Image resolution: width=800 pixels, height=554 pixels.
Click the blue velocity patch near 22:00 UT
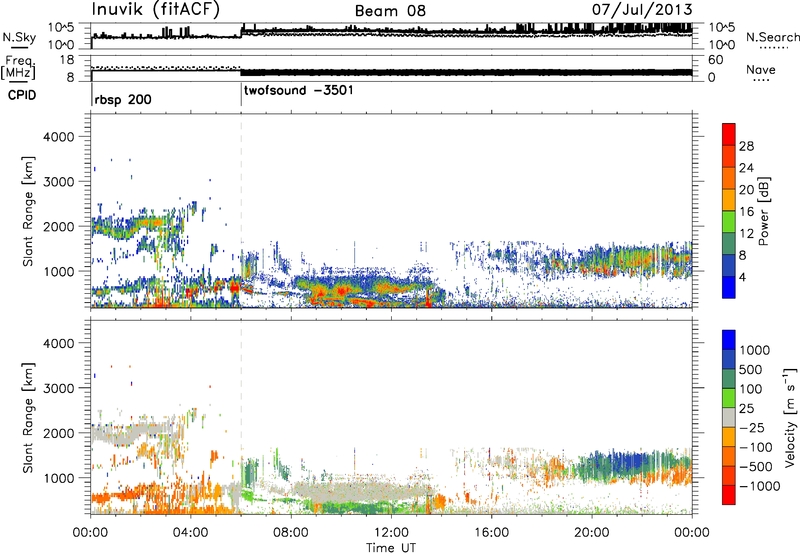tap(630, 462)
